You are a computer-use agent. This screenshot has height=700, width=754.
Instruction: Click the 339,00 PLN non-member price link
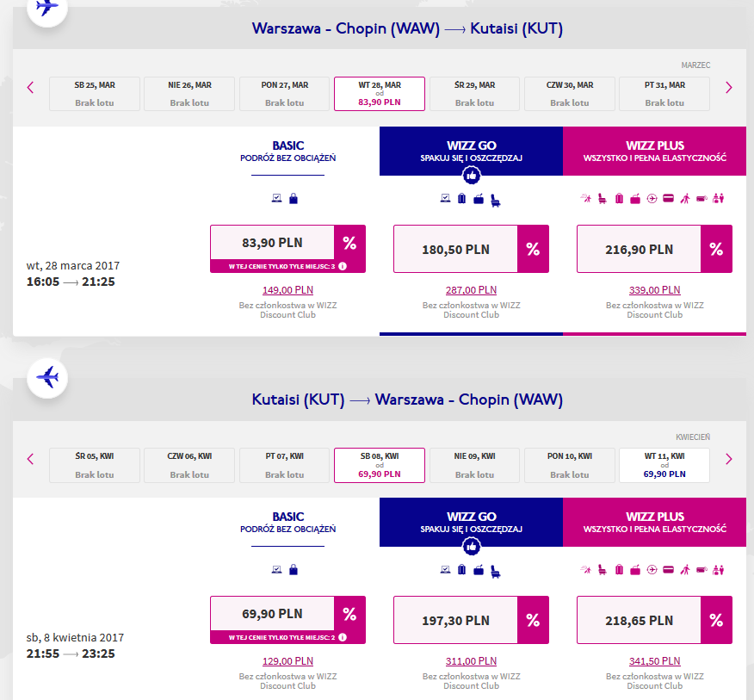click(x=654, y=290)
